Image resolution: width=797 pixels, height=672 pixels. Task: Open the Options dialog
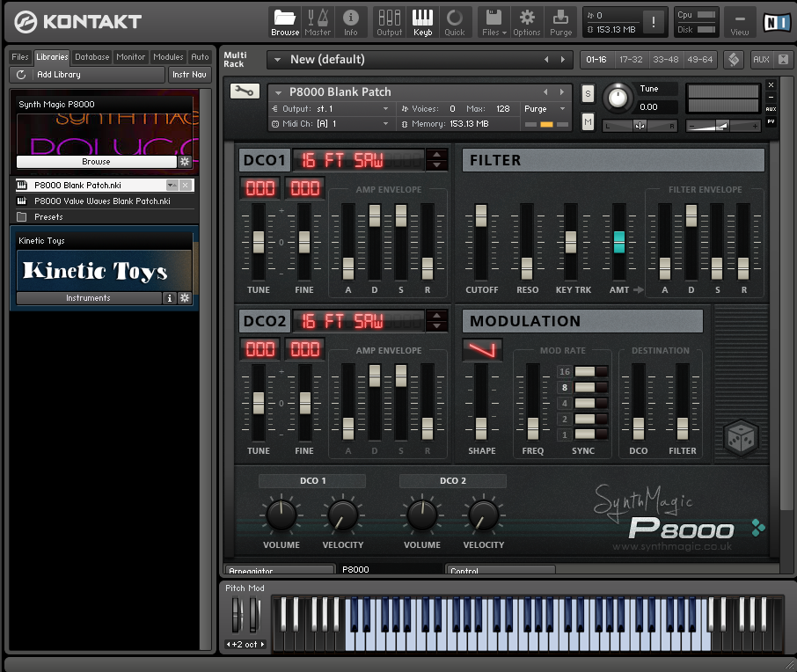[527, 23]
